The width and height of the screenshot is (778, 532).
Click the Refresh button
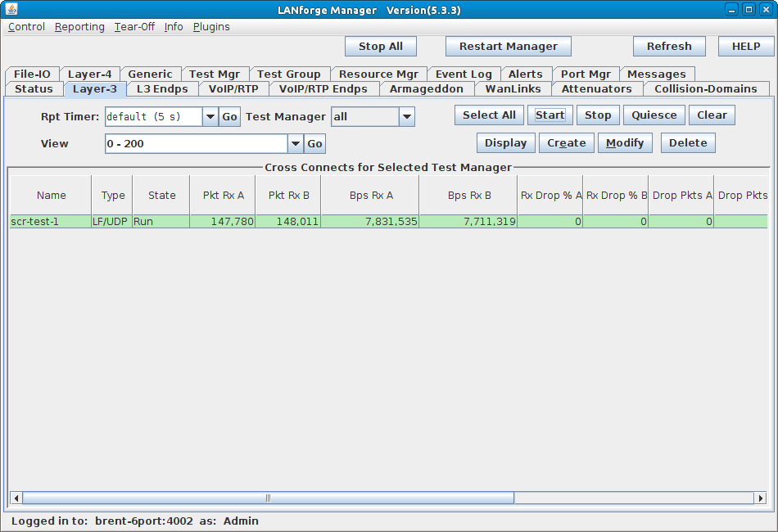coord(669,46)
